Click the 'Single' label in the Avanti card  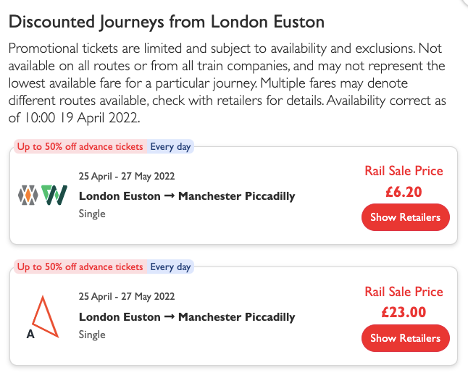pos(92,335)
